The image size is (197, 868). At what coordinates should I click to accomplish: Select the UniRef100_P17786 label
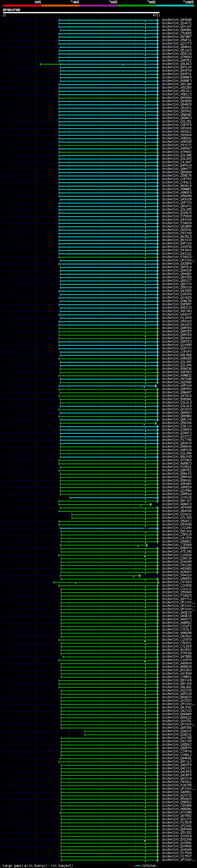177,440
